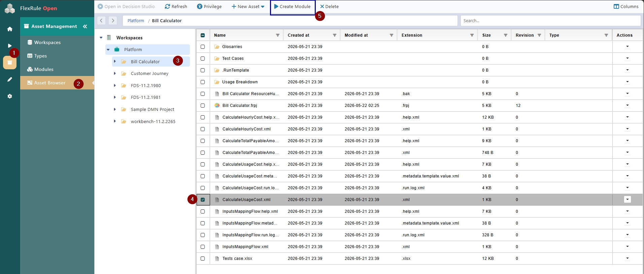Collapse the Workspaces tree root
This screenshot has height=274, width=644.
coord(101,38)
